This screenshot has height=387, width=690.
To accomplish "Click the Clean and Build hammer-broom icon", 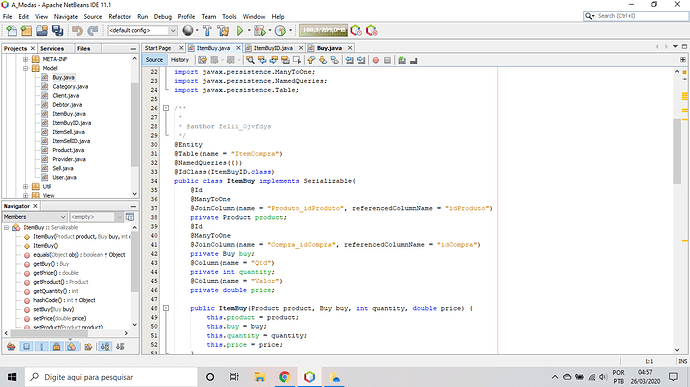I will coord(223,31).
